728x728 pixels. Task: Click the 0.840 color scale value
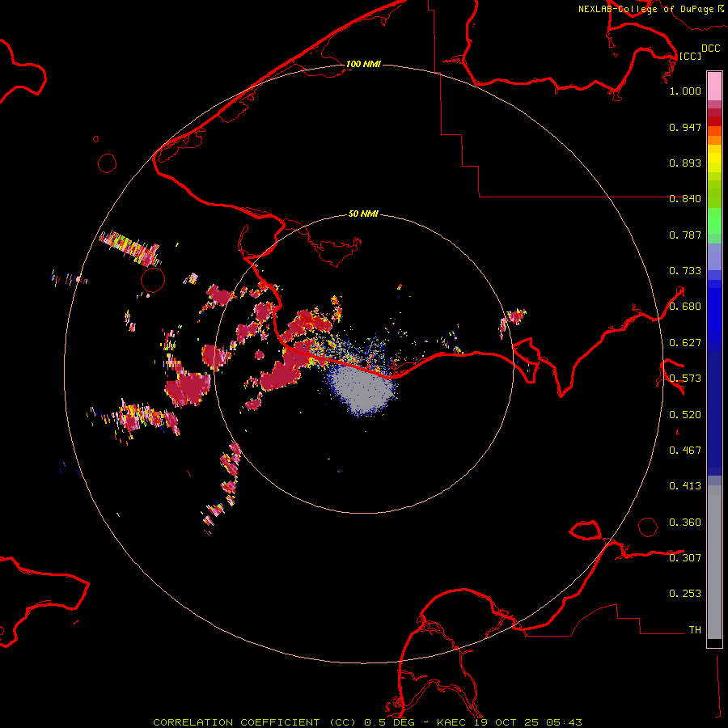point(685,199)
